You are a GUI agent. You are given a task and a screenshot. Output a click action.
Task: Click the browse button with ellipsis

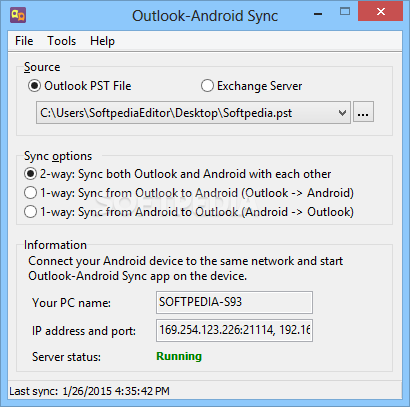pyautogui.click(x=363, y=112)
